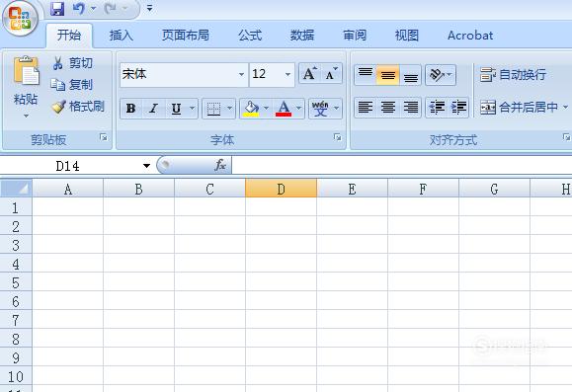Expand underline style options arrow
This screenshot has height=392, width=572.
tap(193, 109)
